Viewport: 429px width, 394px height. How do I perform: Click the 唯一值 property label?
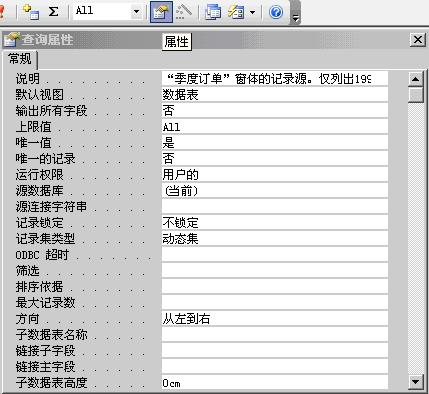pos(33,143)
